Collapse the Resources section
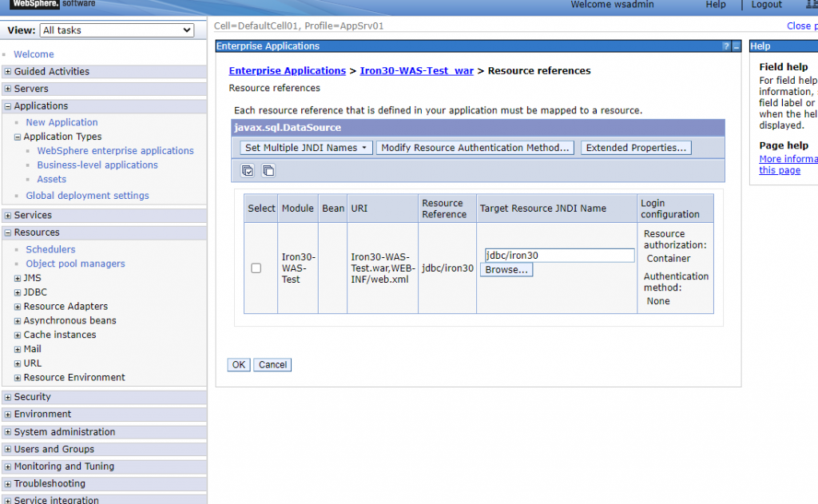Screen dimensions: 818x504 click(x=8, y=232)
